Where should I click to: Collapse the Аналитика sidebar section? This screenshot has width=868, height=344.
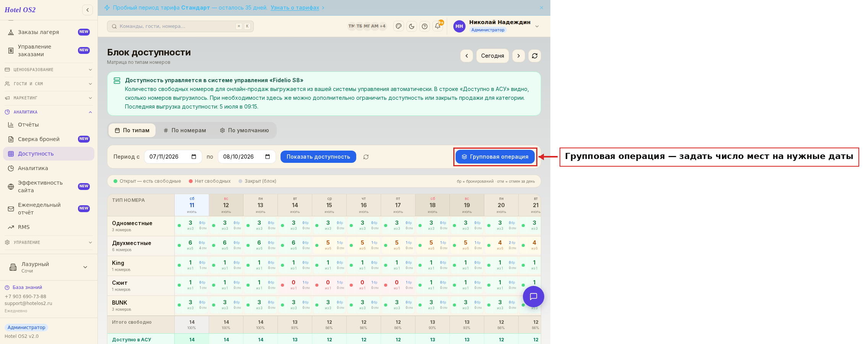[x=48, y=112]
